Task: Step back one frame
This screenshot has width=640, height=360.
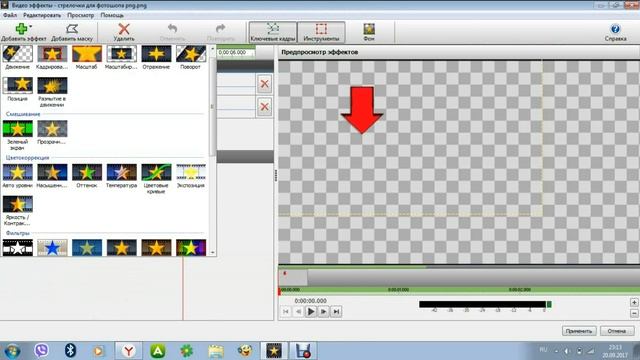Action: coord(298,311)
